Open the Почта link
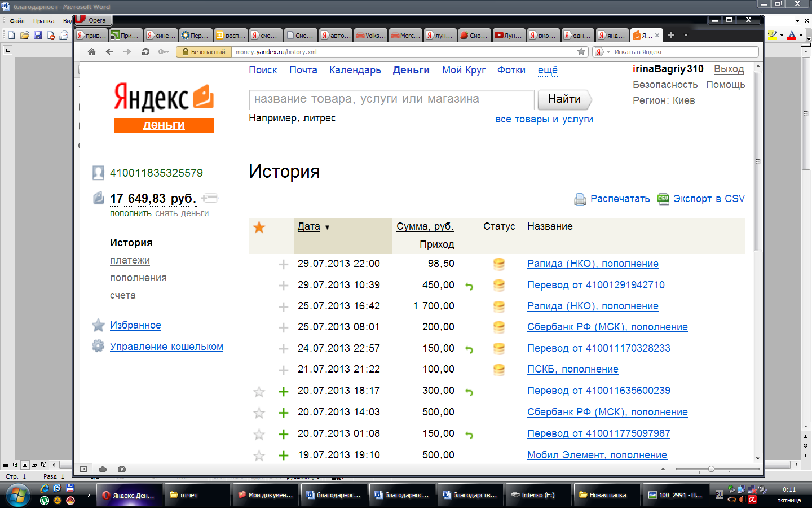This screenshot has height=508, width=812. point(303,70)
